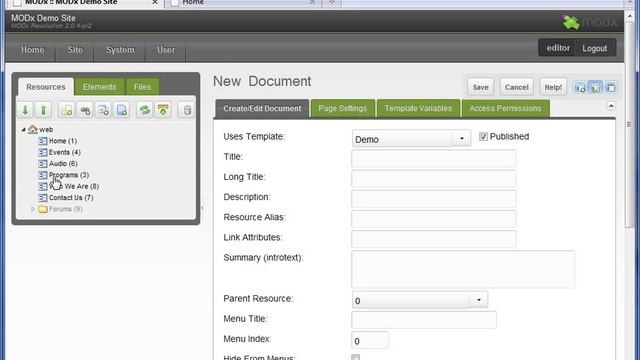Click the document icon beside Home (1)
The height and width of the screenshot is (360, 640).
pos(42,141)
